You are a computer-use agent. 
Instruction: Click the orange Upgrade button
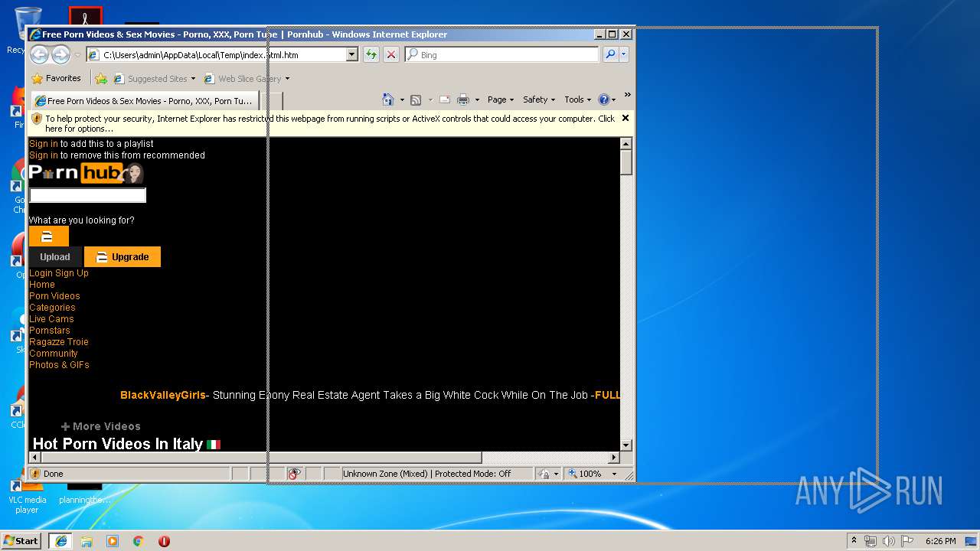pyautogui.click(x=122, y=257)
